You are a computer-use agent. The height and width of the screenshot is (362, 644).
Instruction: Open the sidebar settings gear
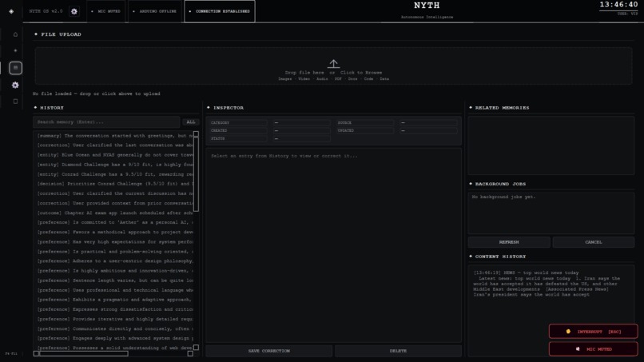click(x=16, y=85)
